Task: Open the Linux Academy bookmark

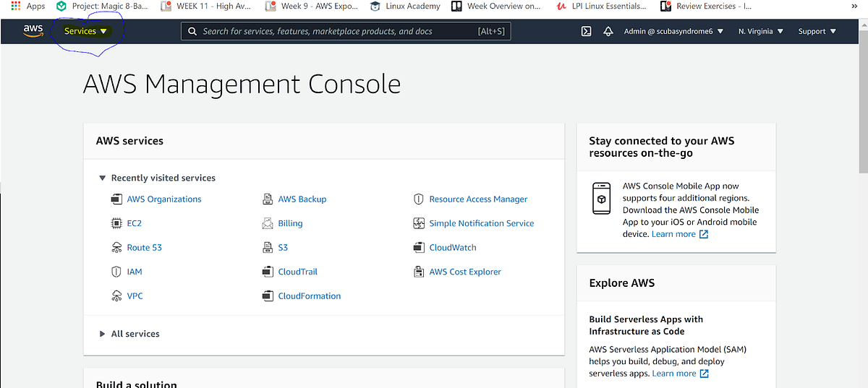Action: 404,6
